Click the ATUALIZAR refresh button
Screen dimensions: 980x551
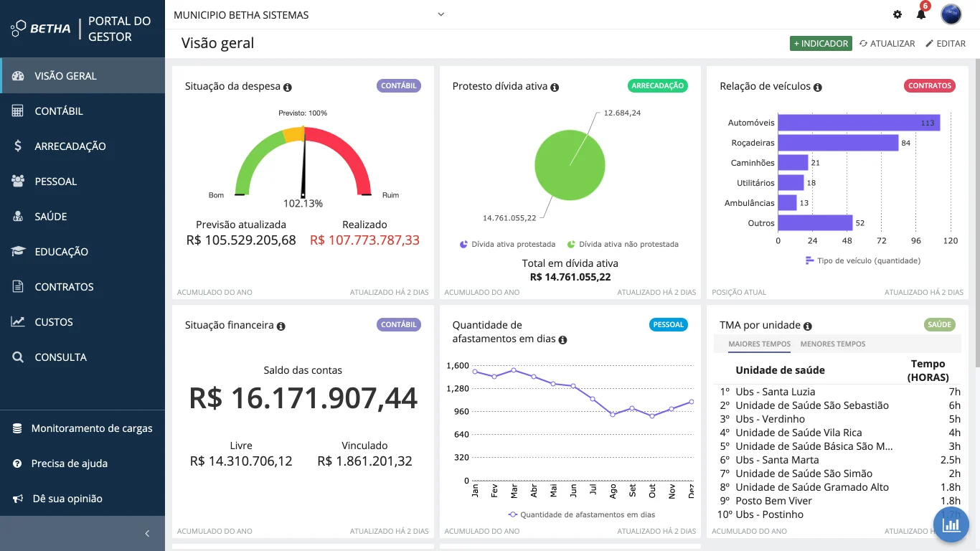tap(887, 44)
